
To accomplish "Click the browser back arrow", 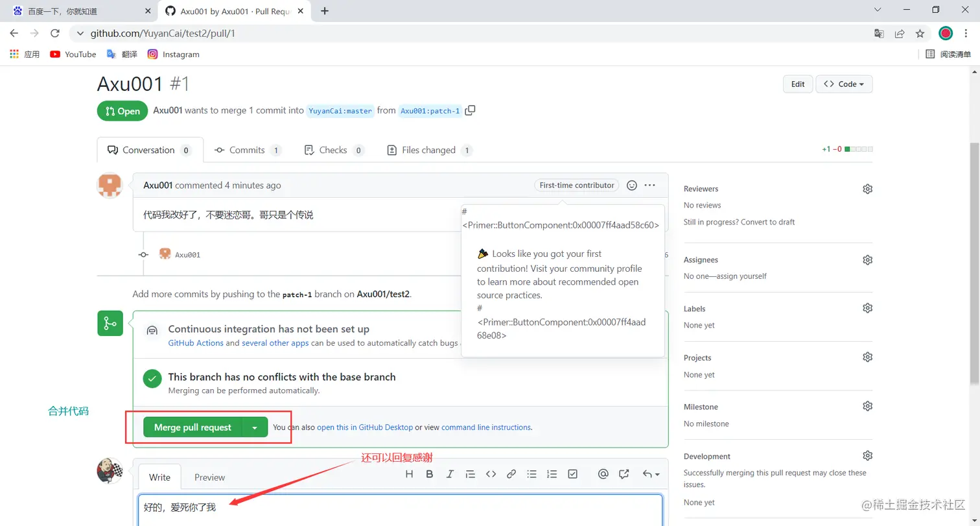I will point(14,33).
